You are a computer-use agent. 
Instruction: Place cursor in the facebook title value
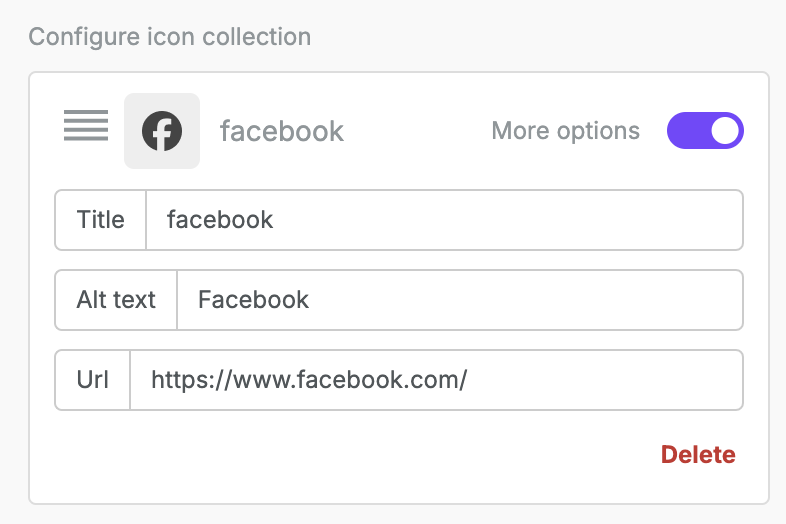pyautogui.click(x=220, y=220)
